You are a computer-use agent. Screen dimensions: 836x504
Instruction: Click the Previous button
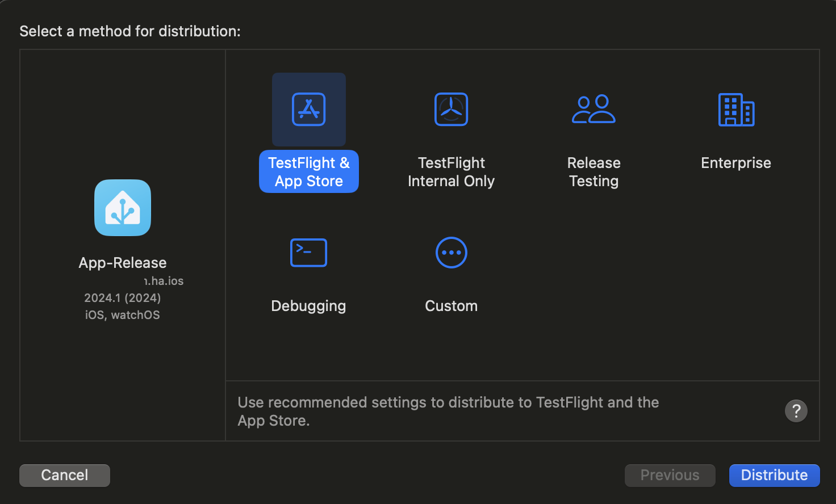(670, 476)
